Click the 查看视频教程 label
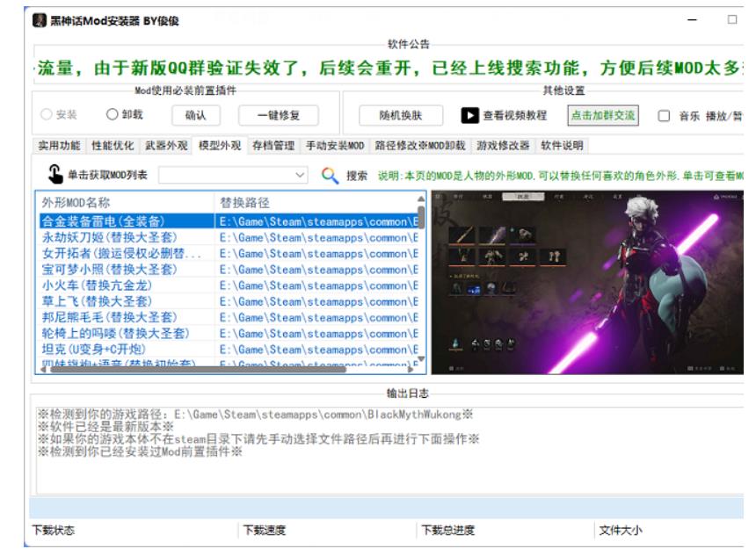 tap(515, 116)
